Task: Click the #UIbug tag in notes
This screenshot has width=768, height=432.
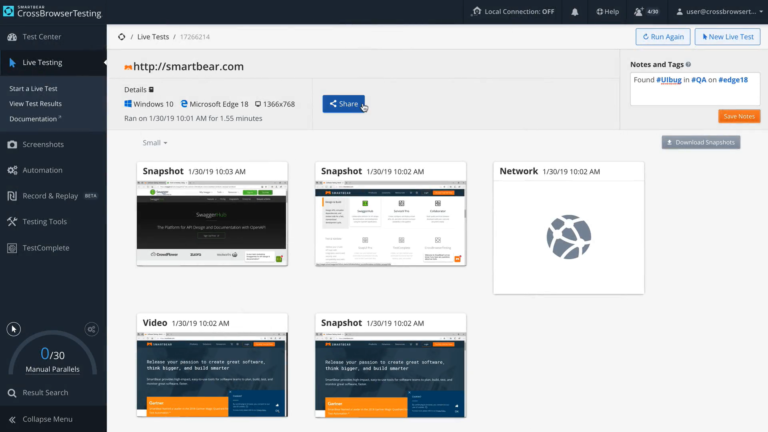Action: click(669, 80)
